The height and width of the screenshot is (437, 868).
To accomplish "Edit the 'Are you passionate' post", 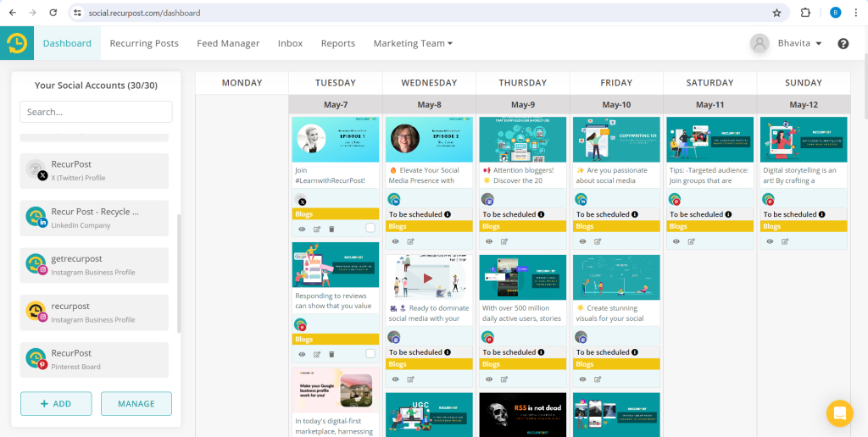I will (x=598, y=241).
